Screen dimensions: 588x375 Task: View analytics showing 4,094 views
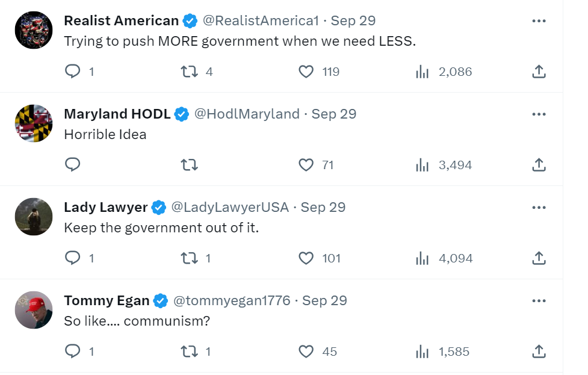coord(444,258)
